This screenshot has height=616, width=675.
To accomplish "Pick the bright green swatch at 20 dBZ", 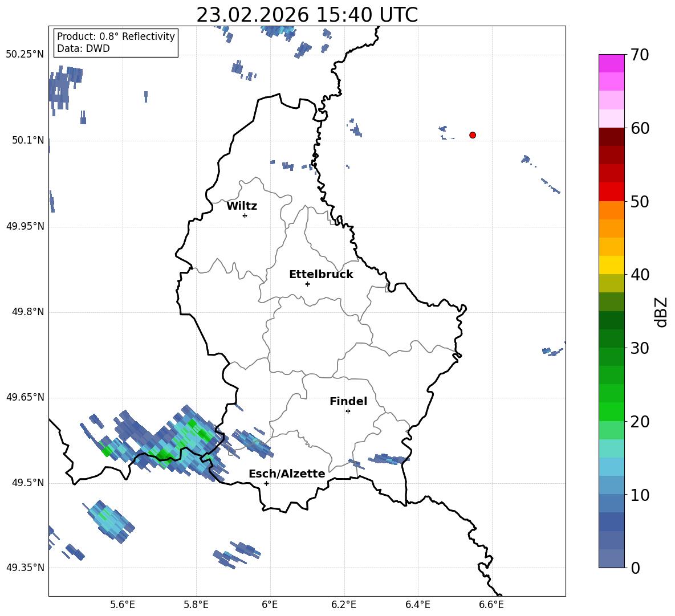I will [611, 412].
